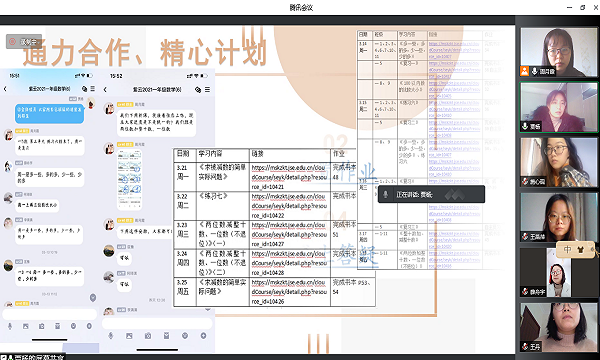The width and height of the screenshot is (600, 360).
Task: Click the 《练习七》 content cell
Action: (223, 206)
